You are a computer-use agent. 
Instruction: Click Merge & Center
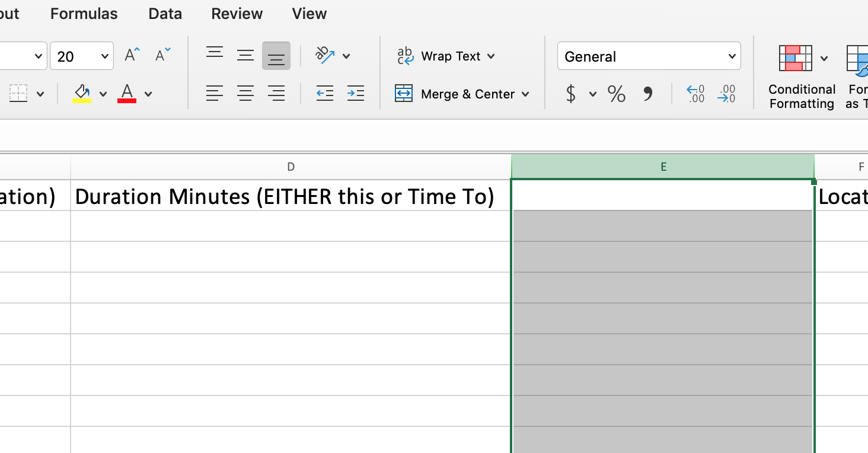point(455,94)
